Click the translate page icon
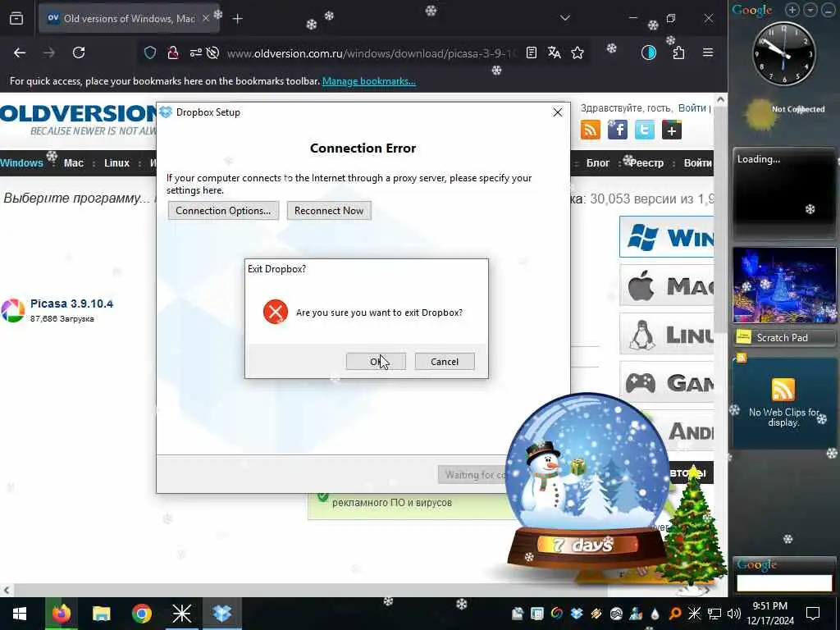The width and height of the screenshot is (840, 630). click(555, 52)
